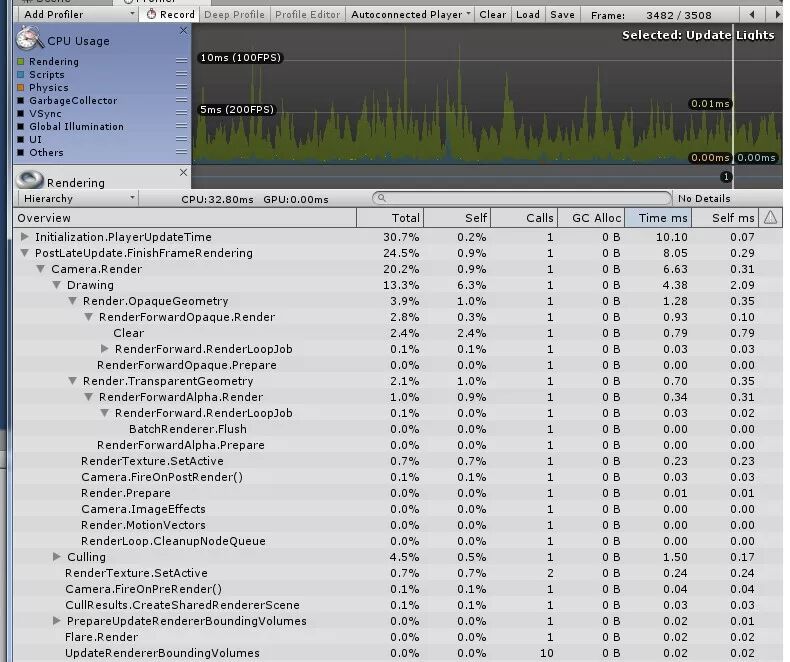Close the CPU Usage profiler module
This screenshot has height=662, width=790.
point(183,31)
